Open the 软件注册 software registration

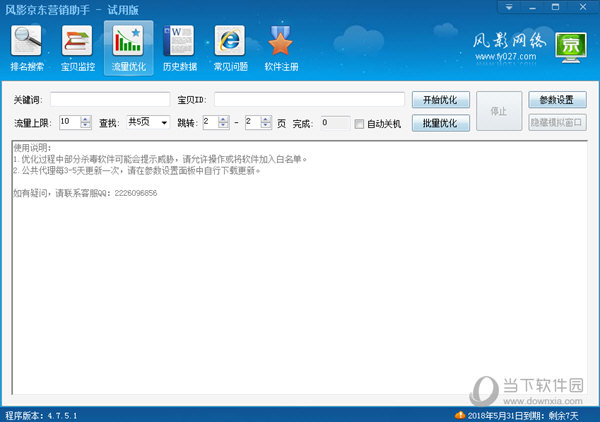click(x=281, y=48)
